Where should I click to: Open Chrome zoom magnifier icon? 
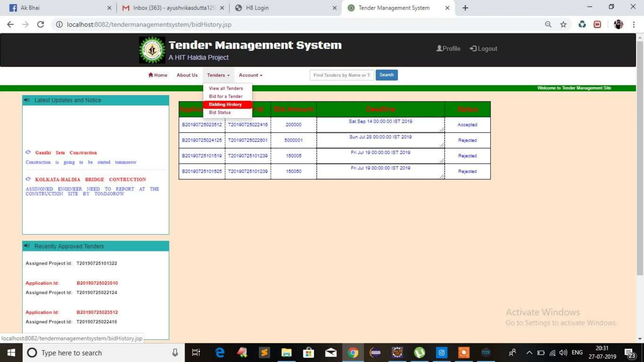point(548,25)
